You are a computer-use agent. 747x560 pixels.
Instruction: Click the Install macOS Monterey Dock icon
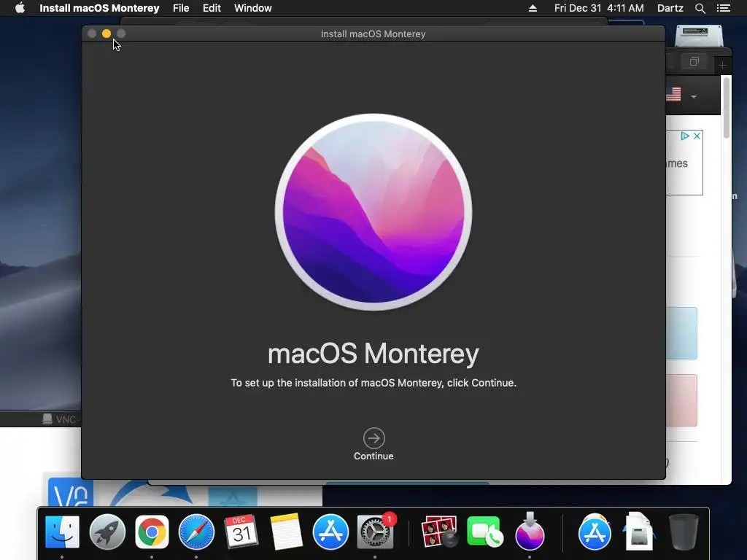point(530,531)
